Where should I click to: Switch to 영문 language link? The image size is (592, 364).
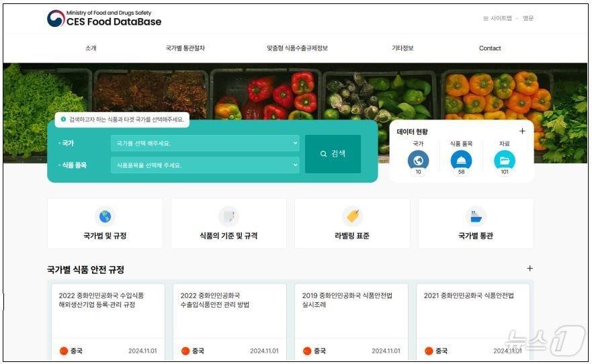click(x=528, y=18)
